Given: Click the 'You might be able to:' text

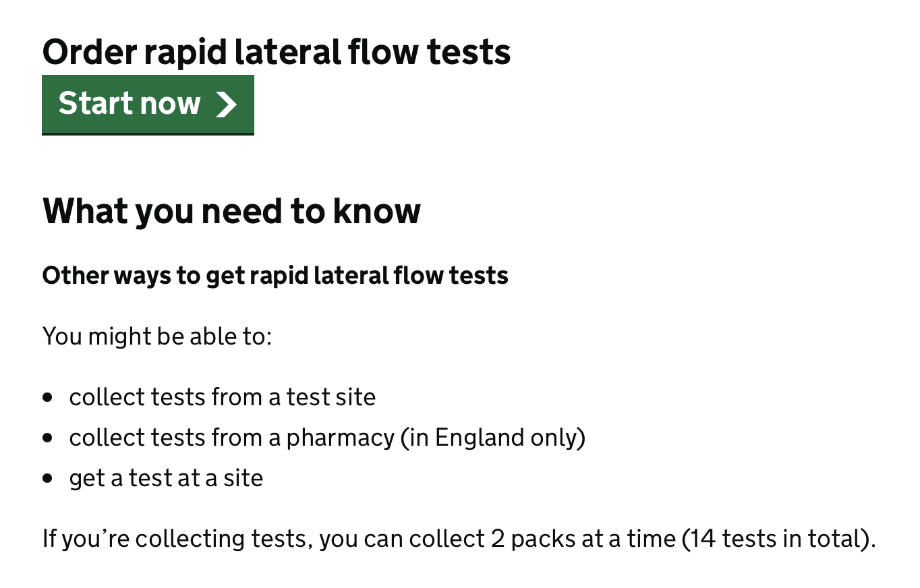Looking at the screenshot, I should pyautogui.click(x=157, y=335).
